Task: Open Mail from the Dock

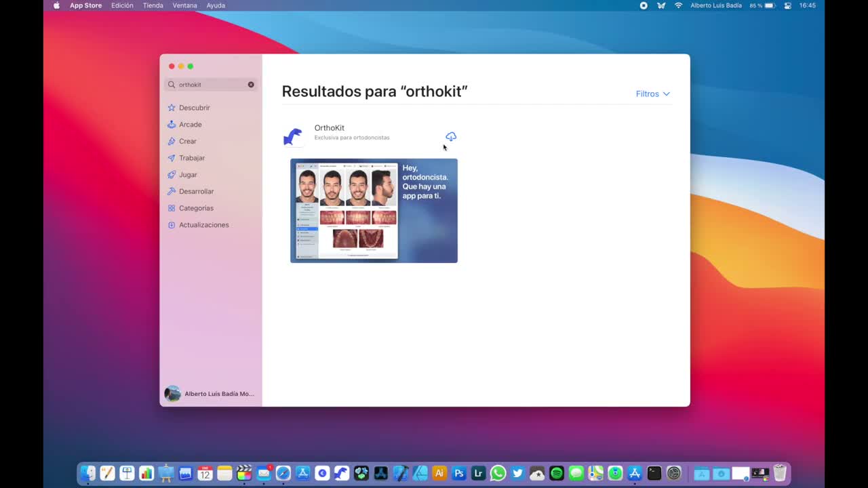Action: [264, 473]
